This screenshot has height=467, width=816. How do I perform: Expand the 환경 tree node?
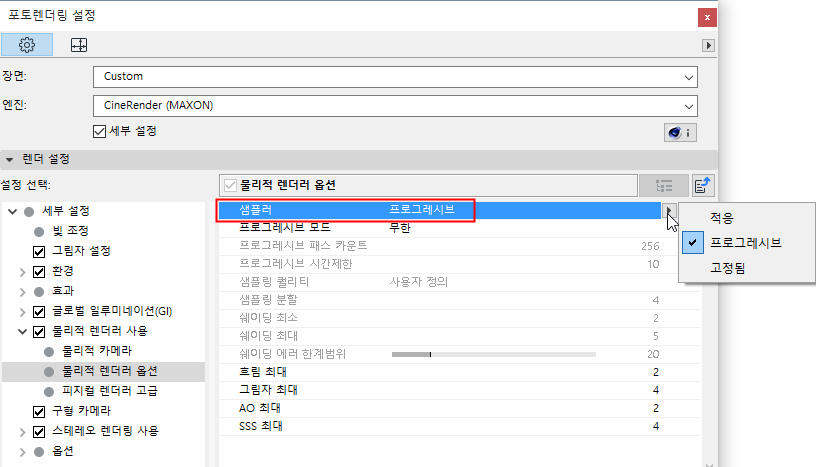click(22, 272)
